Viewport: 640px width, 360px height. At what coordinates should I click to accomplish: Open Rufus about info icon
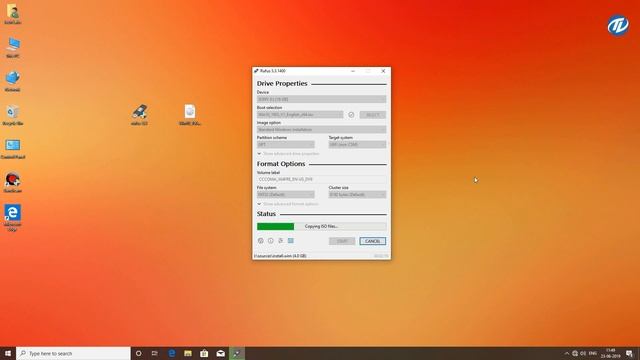(x=271, y=241)
